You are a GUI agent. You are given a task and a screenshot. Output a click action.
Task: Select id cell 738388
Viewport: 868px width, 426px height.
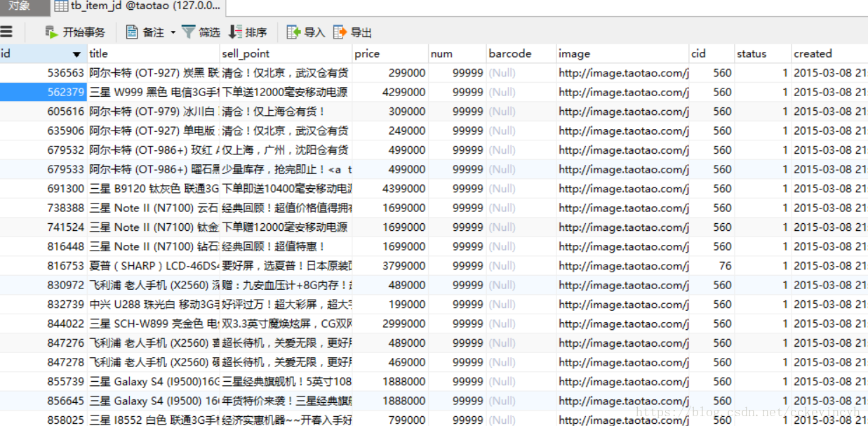pos(44,208)
